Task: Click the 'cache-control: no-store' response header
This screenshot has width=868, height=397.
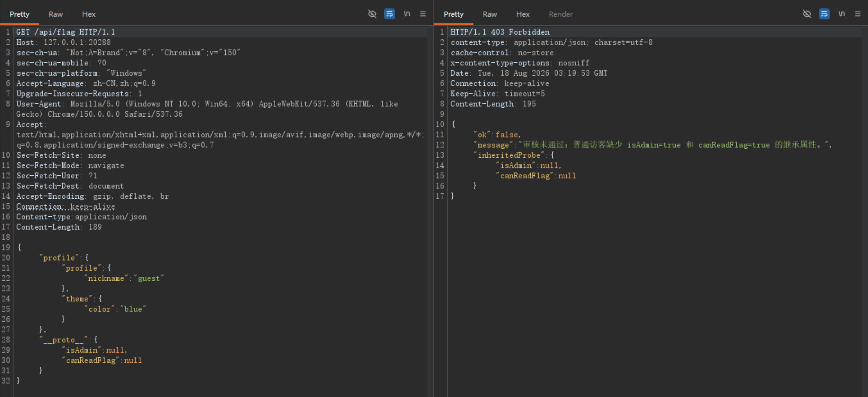Action: click(x=502, y=53)
